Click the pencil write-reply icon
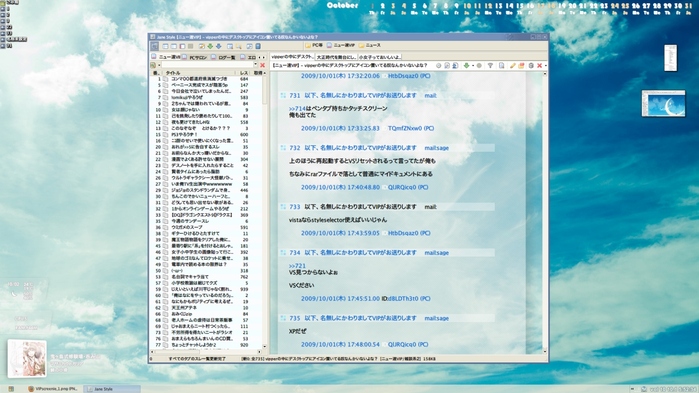 point(513,66)
